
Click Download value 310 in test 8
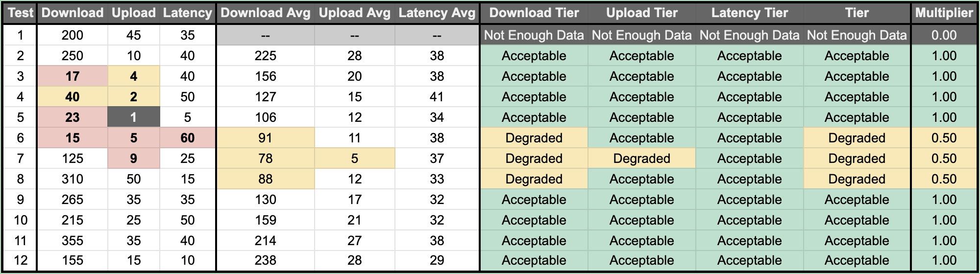(73, 179)
